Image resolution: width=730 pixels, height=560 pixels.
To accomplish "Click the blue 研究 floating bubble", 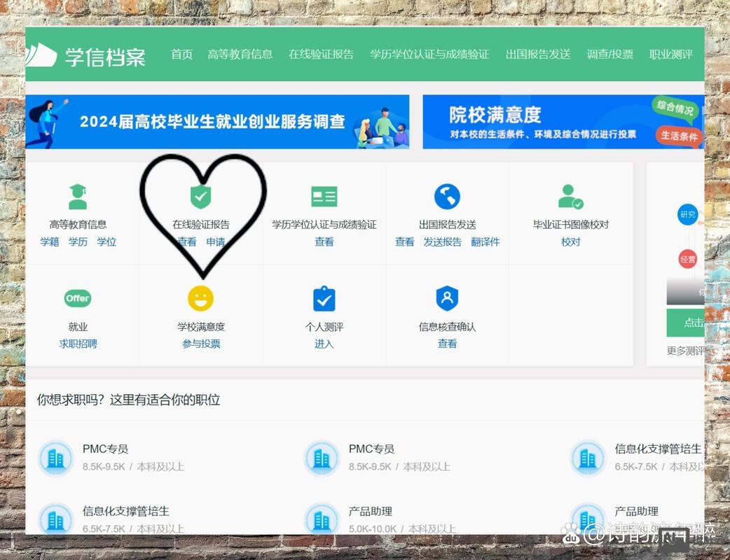I will click(687, 216).
